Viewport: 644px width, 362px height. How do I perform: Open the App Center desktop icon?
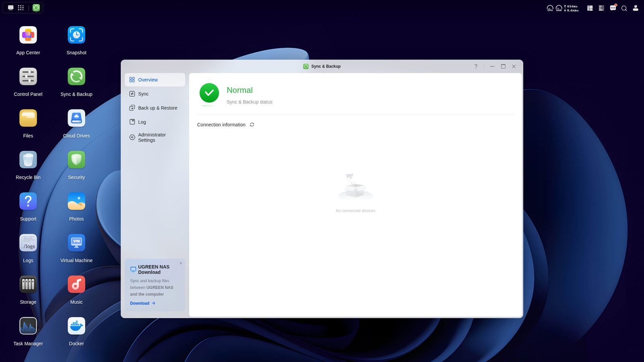(x=28, y=35)
